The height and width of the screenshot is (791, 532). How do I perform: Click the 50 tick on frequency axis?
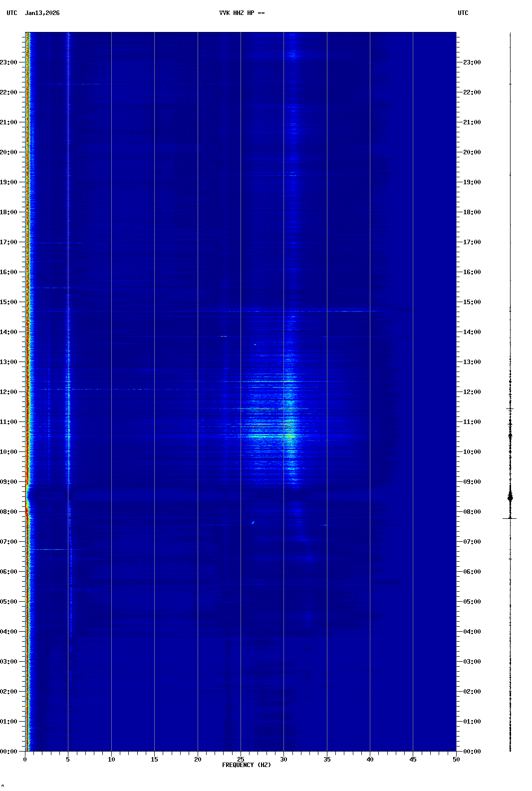click(x=456, y=760)
